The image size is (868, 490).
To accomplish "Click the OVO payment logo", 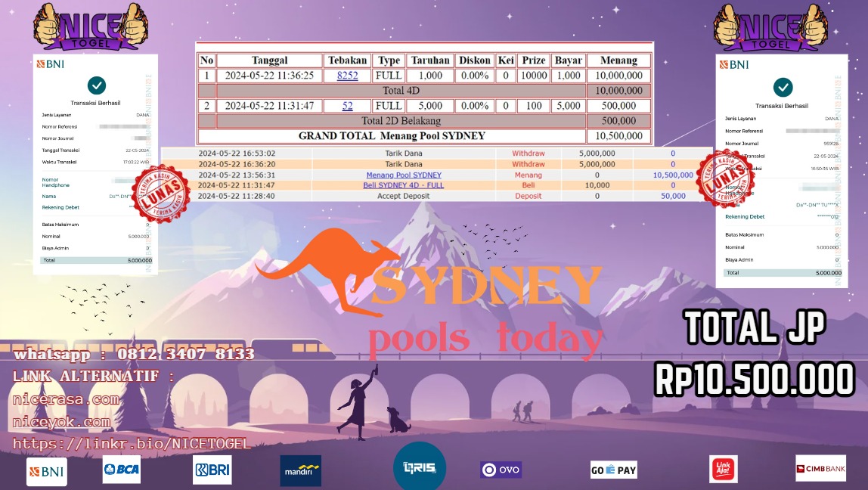I will (501, 470).
